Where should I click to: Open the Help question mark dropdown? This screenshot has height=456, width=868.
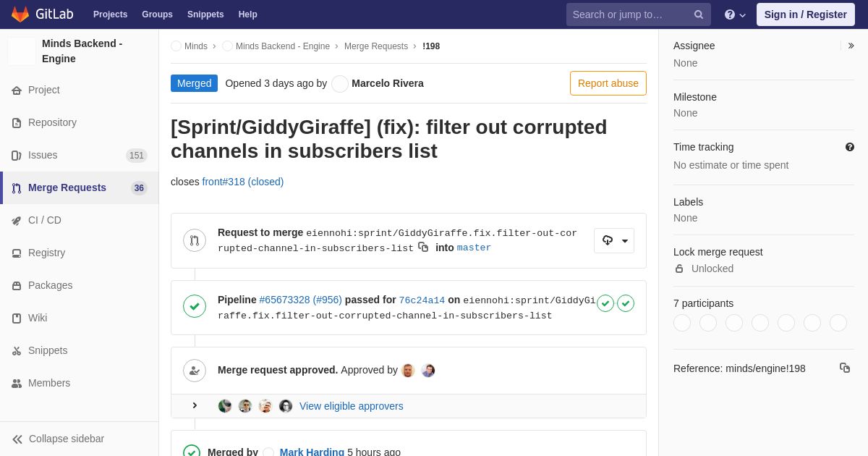click(735, 14)
